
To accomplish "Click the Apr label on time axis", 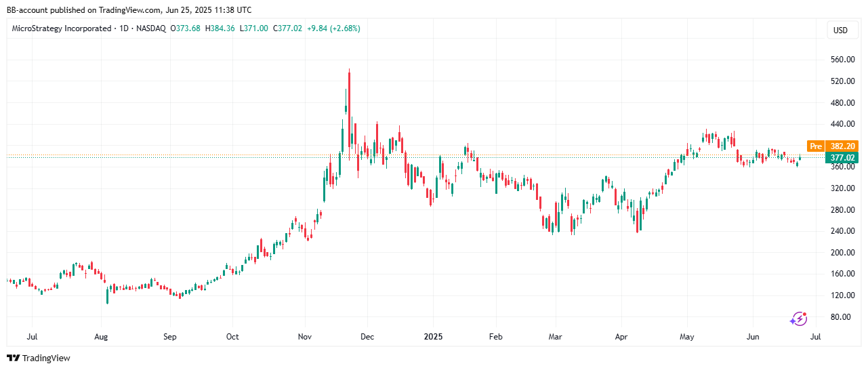I will (x=621, y=336).
